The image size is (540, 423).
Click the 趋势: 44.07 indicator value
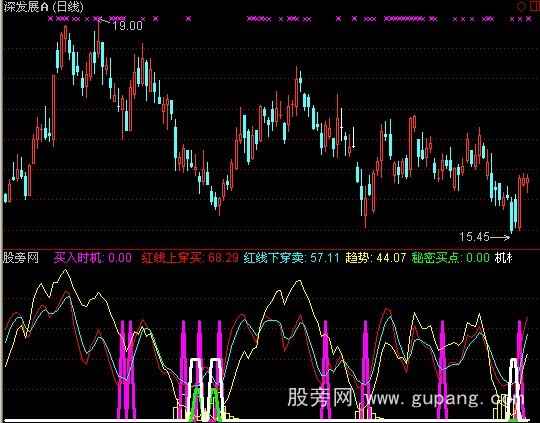point(376,258)
